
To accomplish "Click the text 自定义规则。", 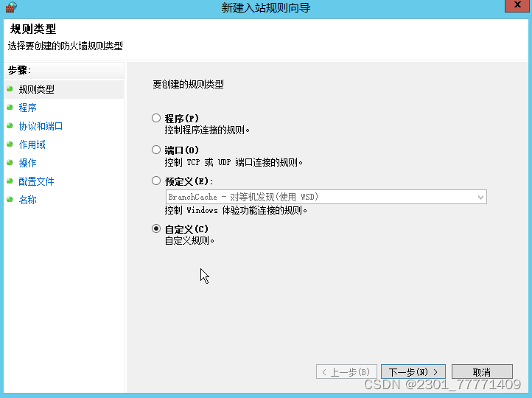I will tap(189, 240).
